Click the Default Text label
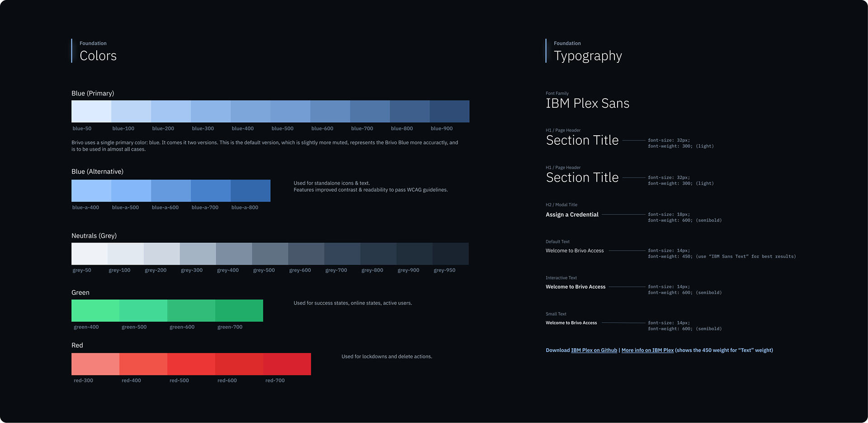The height and width of the screenshot is (423, 868). [x=557, y=242]
